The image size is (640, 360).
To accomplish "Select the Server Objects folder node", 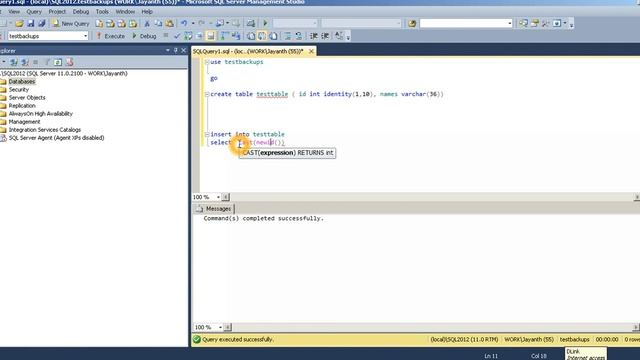I will 27,98.
